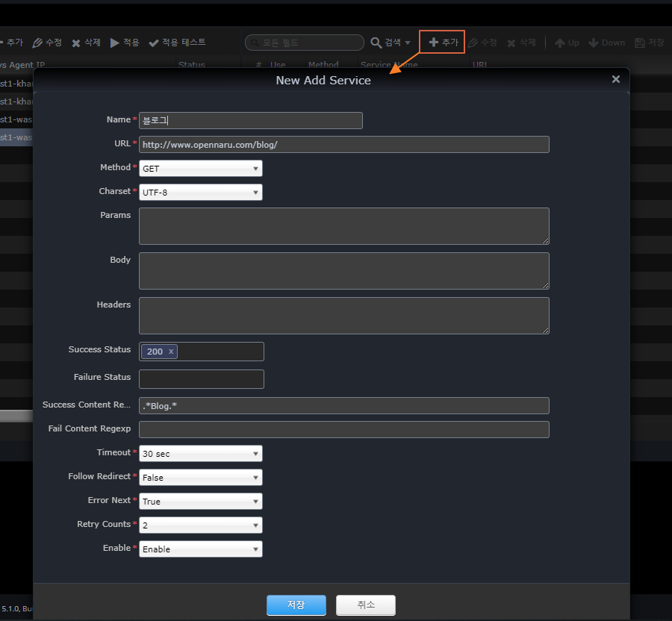
Task: Click the 취소 (cancel) button
Action: click(x=365, y=605)
